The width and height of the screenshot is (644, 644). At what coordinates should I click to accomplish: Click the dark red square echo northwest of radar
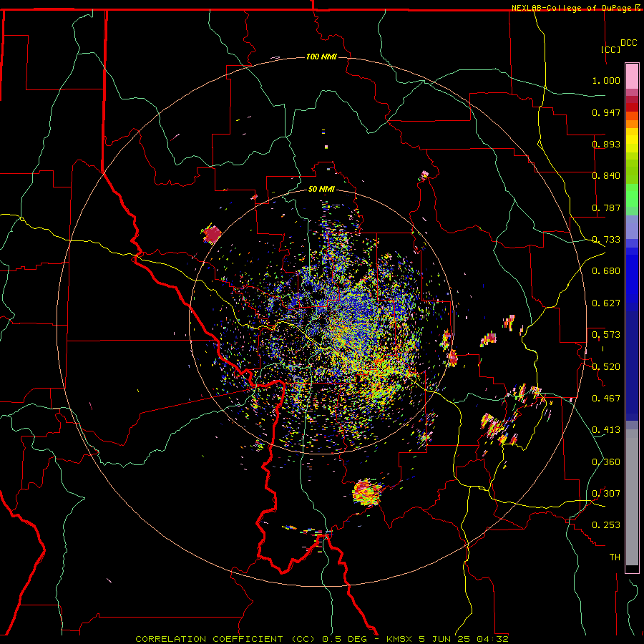(x=212, y=235)
